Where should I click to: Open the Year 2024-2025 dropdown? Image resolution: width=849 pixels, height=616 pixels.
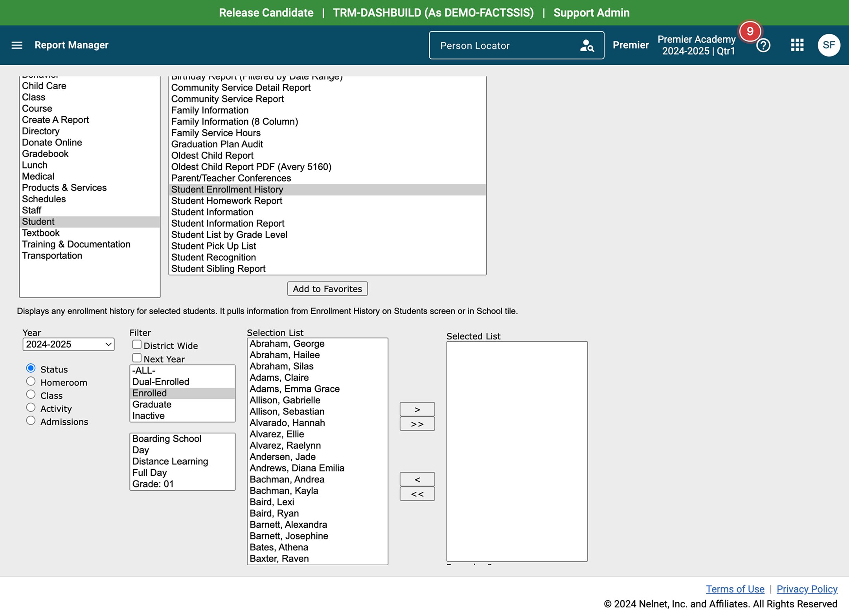point(68,345)
